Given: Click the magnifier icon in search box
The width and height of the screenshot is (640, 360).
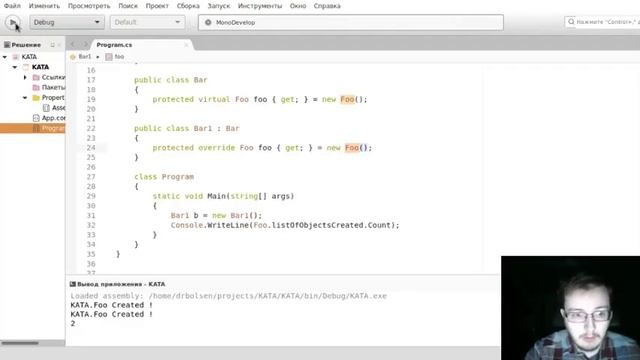Looking at the screenshot, I should (571, 22).
